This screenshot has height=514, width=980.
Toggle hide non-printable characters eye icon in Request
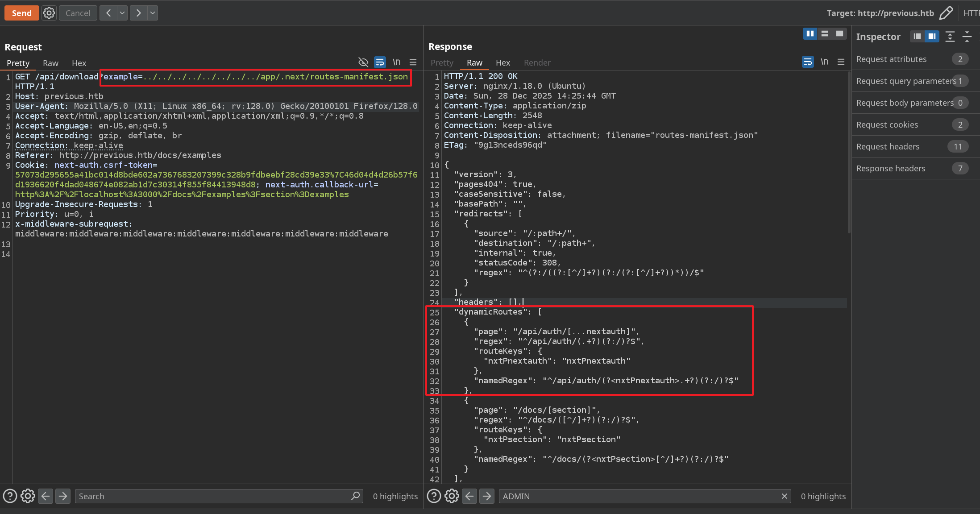coord(363,62)
